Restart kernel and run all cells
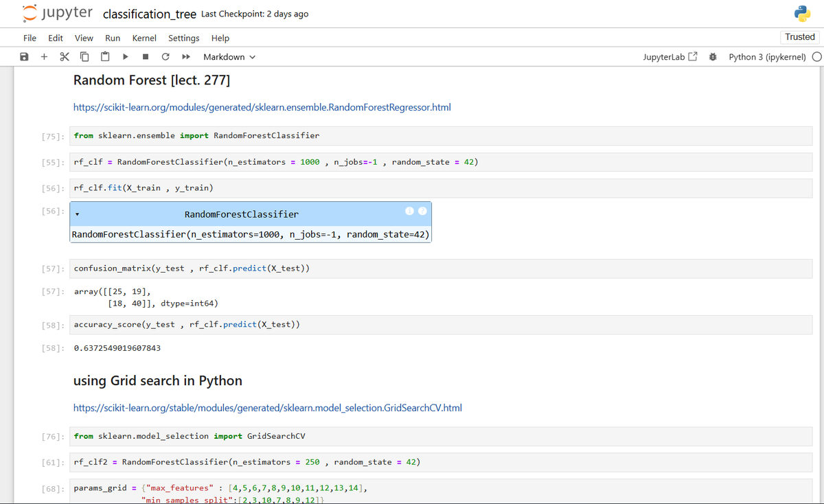The image size is (824, 504). [x=186, y=57]
